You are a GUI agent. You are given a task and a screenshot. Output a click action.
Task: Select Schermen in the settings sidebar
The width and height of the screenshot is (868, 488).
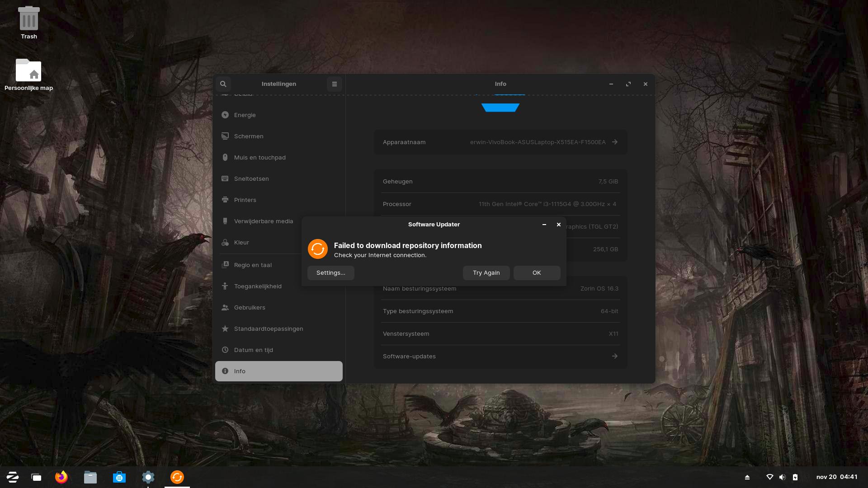pyautogui.click(x=279, y=136)
